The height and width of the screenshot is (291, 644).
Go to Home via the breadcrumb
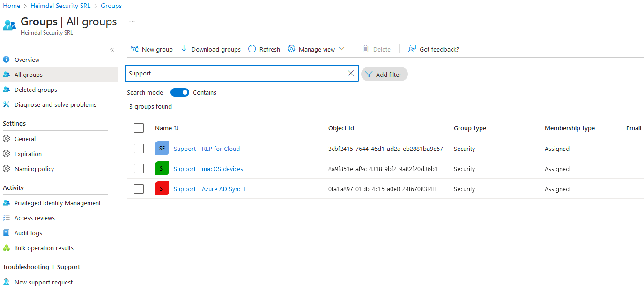point(12,6)
